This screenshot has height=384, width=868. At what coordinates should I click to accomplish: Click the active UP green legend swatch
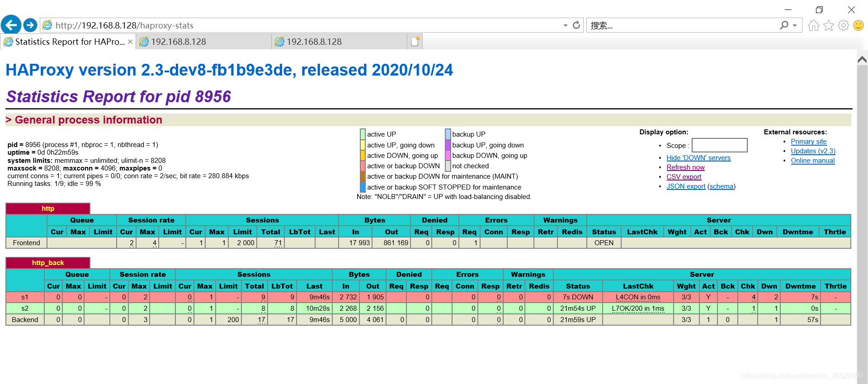click(x=363, y=134)
